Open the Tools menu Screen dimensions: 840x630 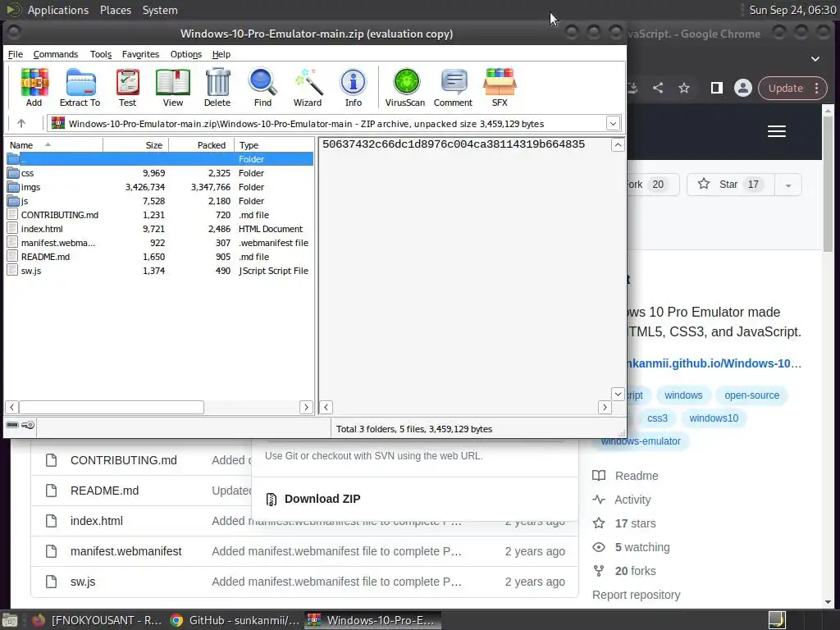(x=101, y=54)
